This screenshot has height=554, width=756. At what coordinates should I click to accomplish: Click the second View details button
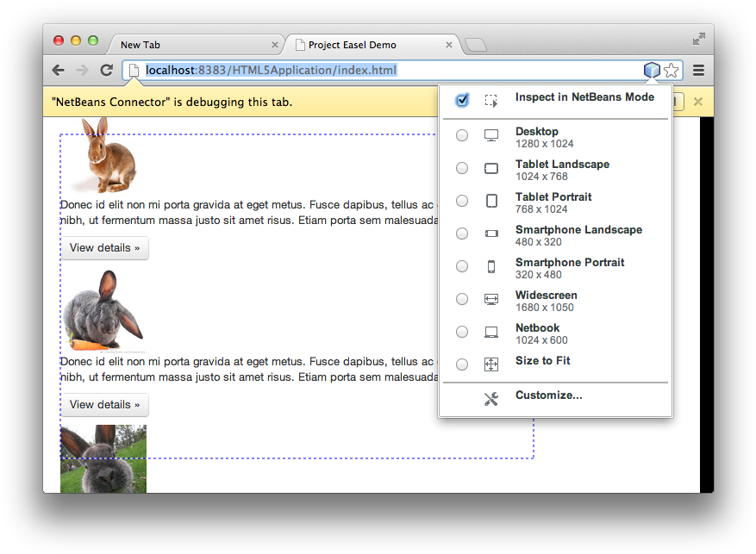104,404
